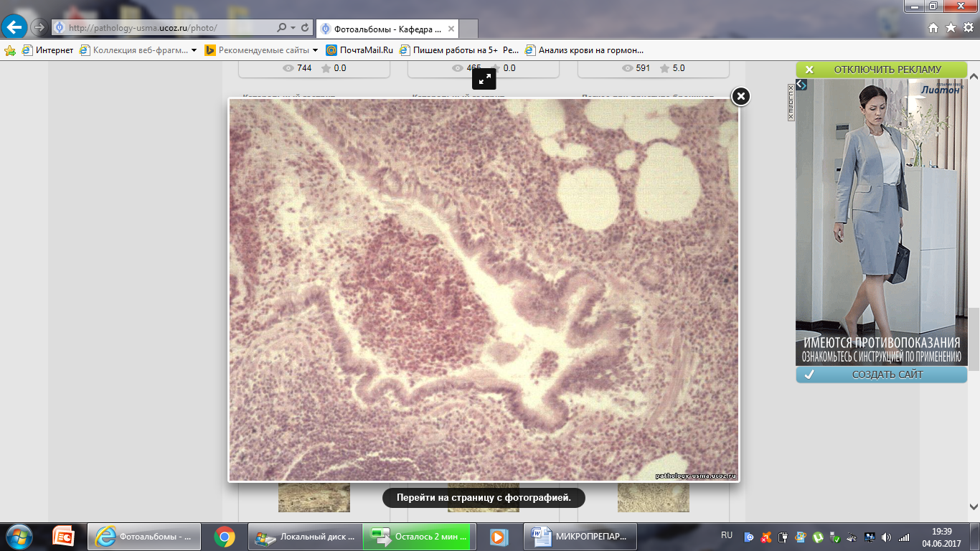Switch to the Локальный диск taskbar window

[x=305, y=537]
